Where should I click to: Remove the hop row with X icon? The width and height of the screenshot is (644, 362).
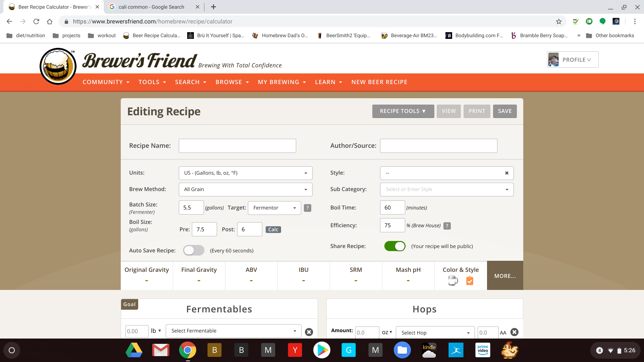coord(514,332)
